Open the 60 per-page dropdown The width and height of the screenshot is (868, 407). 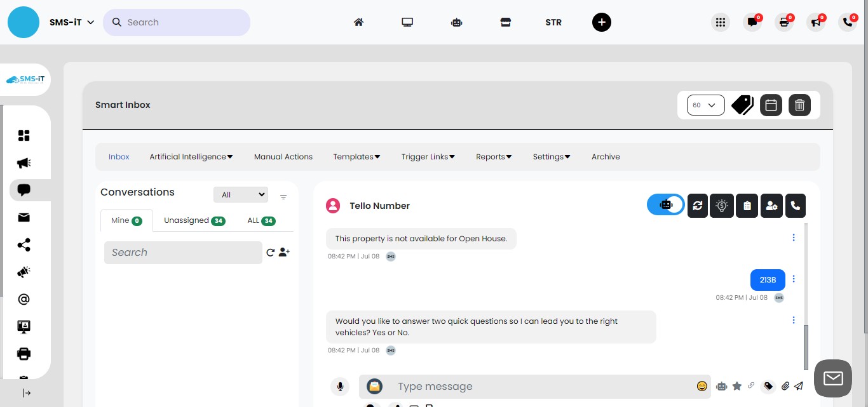point(705,105)
